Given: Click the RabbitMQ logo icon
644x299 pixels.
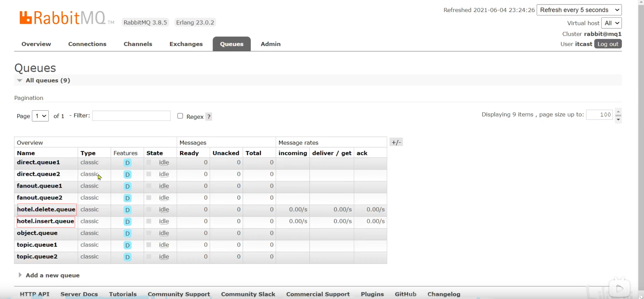Looking at the screenshot, I should (26, 18).
